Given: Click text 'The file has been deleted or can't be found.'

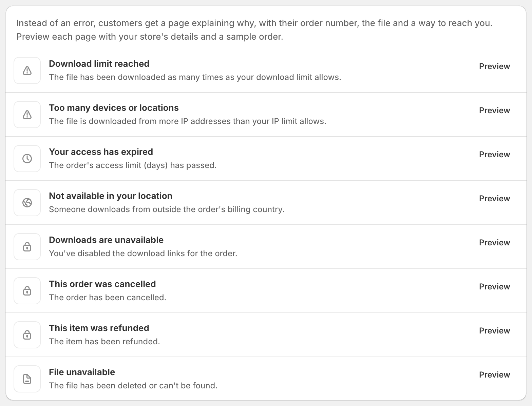Looking at the screenshot, I should pyautogui.click(x=133, y=386).
